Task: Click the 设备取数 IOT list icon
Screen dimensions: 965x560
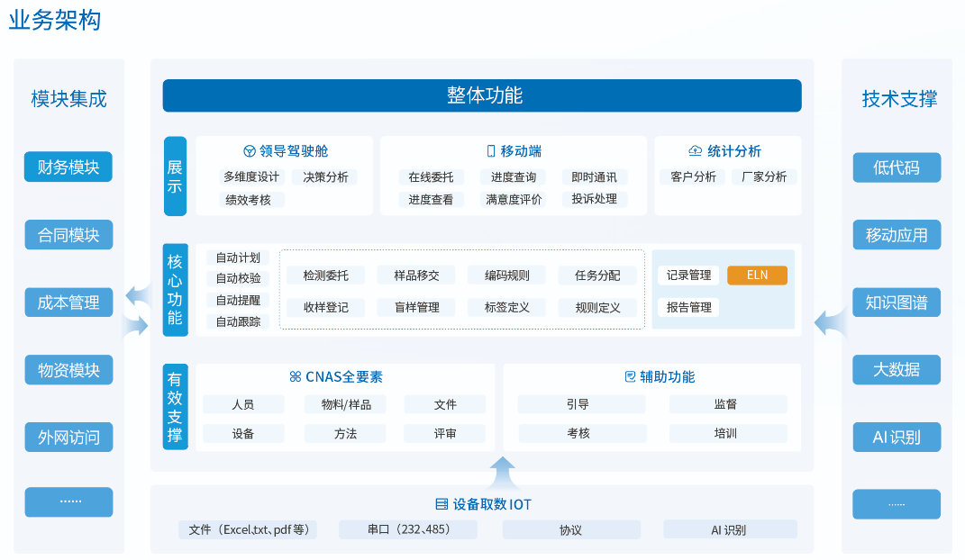Action: pyautogui.click(x=442, y=504)
